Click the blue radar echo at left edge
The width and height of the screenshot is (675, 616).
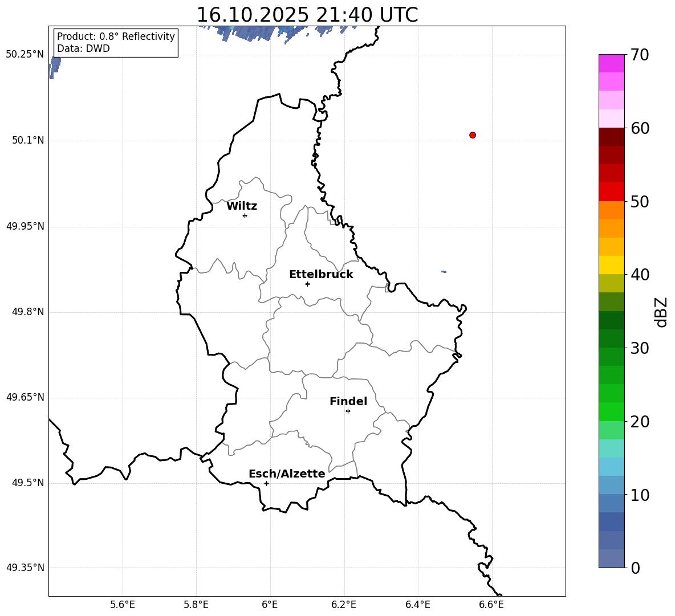coord(55,68)
